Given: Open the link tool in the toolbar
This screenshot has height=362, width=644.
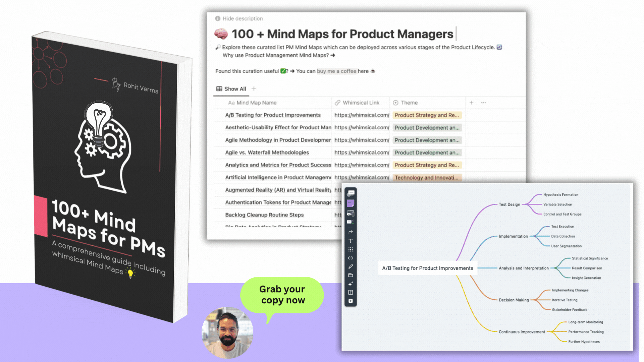Looking at the screenshot, I should tap(351, 258).
